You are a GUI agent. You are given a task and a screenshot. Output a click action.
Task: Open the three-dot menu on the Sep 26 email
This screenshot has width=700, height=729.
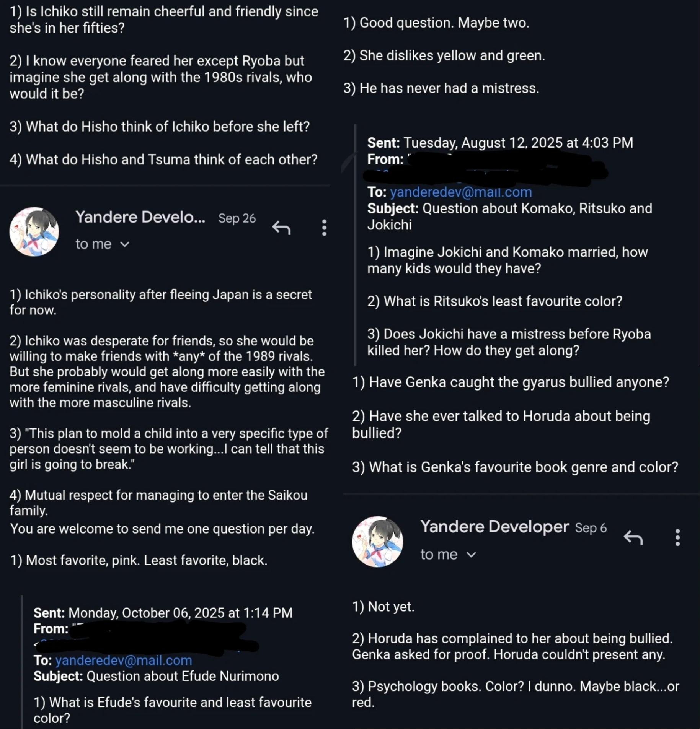324,228
